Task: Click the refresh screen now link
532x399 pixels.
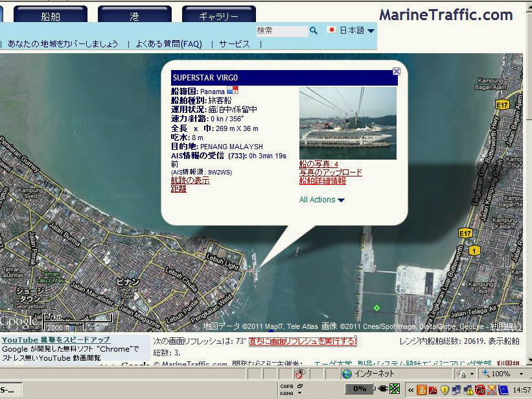Action: [303, 341]
